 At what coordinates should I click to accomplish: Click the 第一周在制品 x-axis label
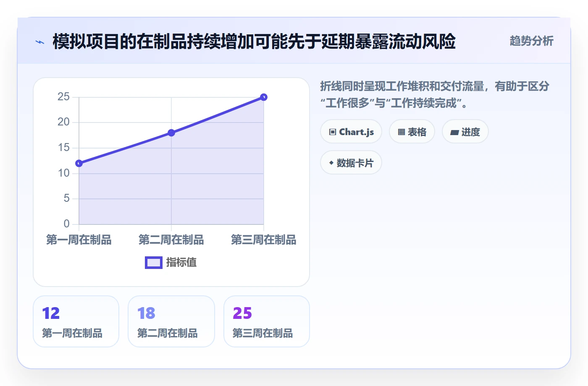tap(79, 240)
